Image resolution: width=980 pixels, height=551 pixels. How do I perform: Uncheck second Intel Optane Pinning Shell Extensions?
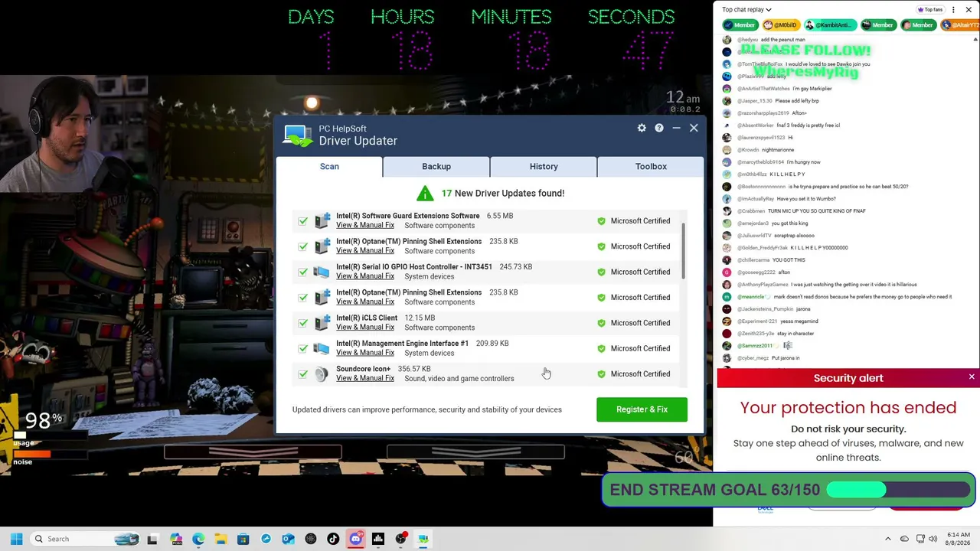pos(302,298)
